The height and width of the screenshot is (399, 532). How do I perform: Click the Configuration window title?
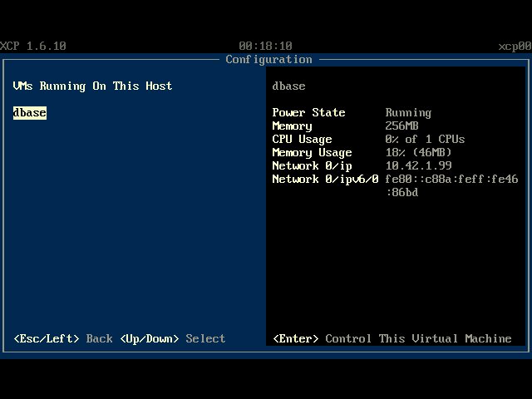point(269,59)
